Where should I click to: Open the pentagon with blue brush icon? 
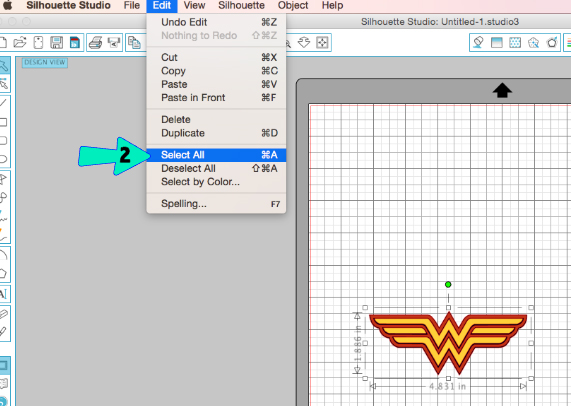click(x=533, y=43)
